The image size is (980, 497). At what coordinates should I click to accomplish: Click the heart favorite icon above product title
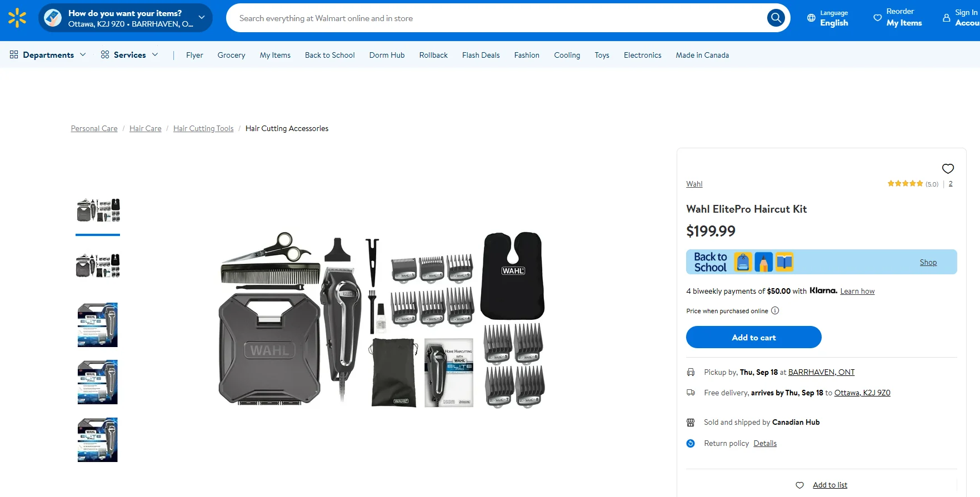[x=948, y=168]
